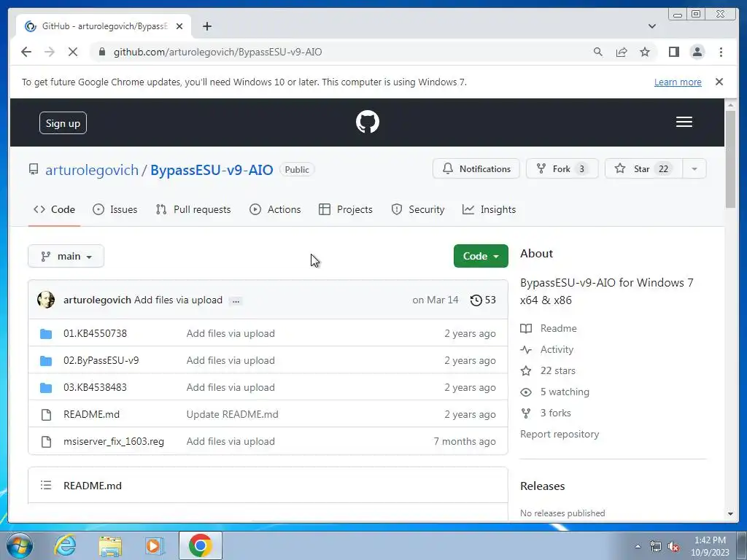Click the folder icon beside 02.ByPassESU-v9
747x560 pixels.
click(46, 361)
